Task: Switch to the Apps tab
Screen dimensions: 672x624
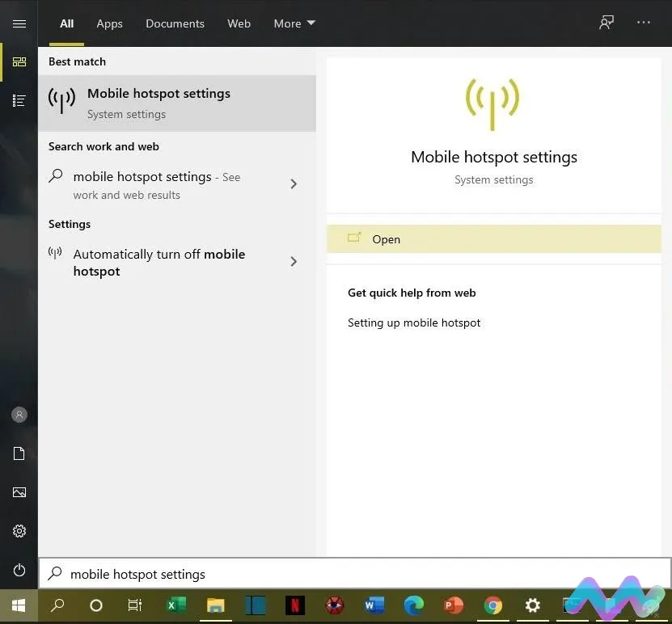Action: tap(109, 23)
